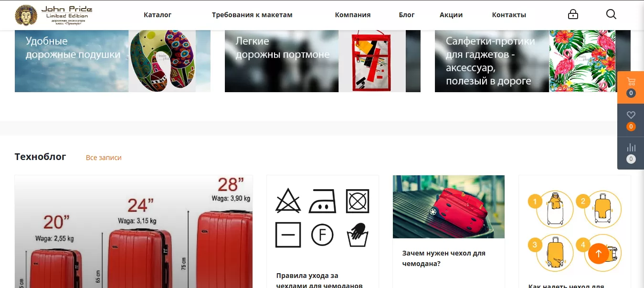Open the Акции menu item
Viewport: 644px width, 288px height.
(x=451, y=15)
